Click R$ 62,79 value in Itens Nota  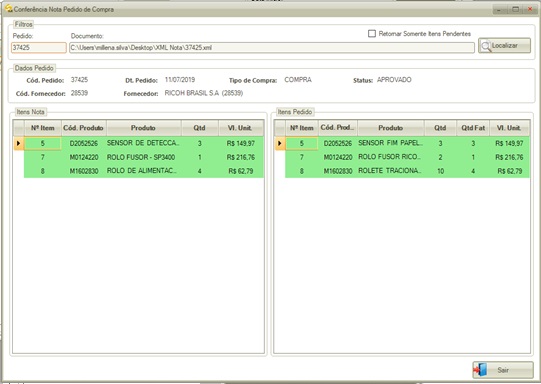coord(242,171)
